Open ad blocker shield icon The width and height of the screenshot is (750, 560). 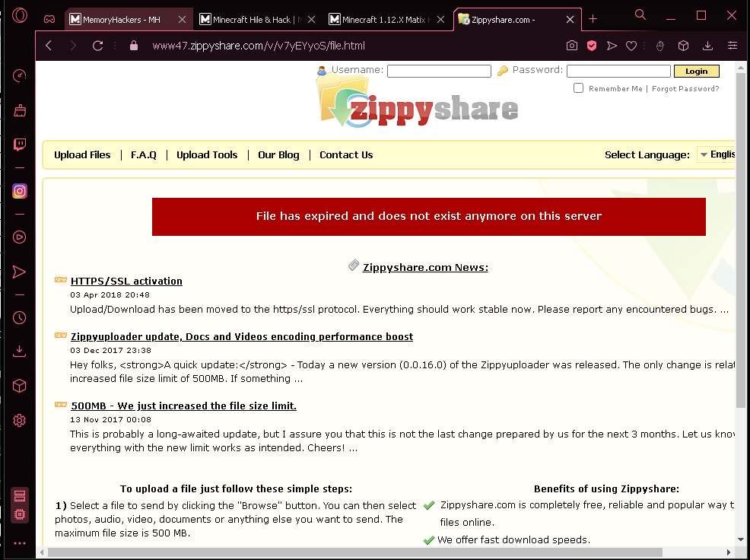click(x=592, y=46)
